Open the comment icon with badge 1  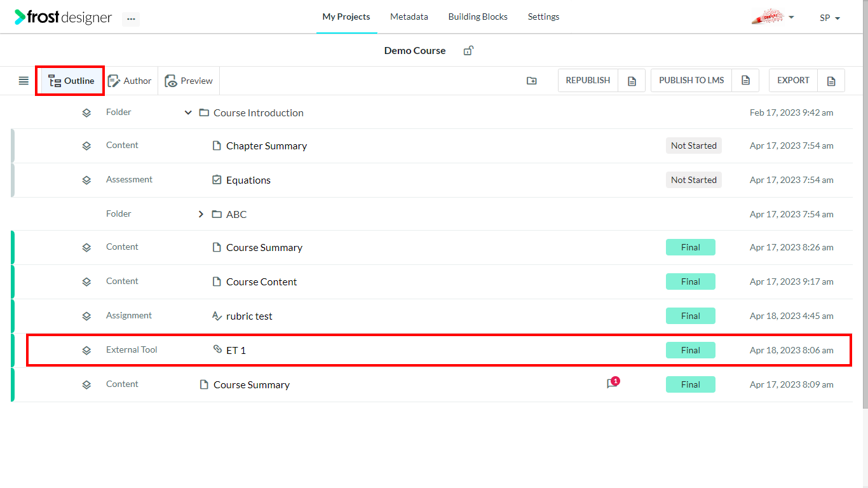pyautogui.click(x=612, y=383)
